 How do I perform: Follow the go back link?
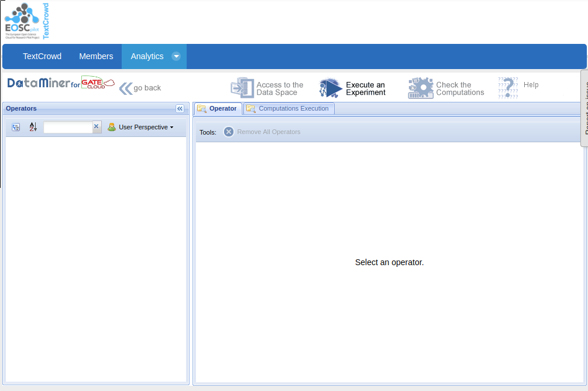(x=147, y=88)
